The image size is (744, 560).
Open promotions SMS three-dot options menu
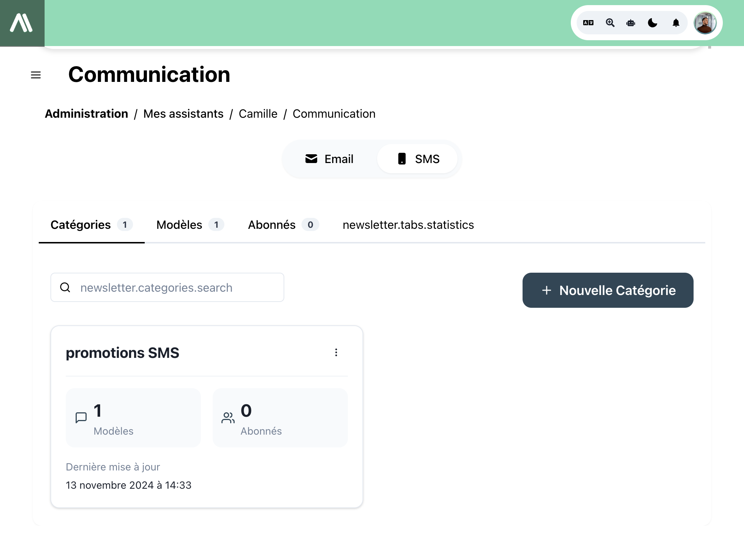tap(336, 352)
